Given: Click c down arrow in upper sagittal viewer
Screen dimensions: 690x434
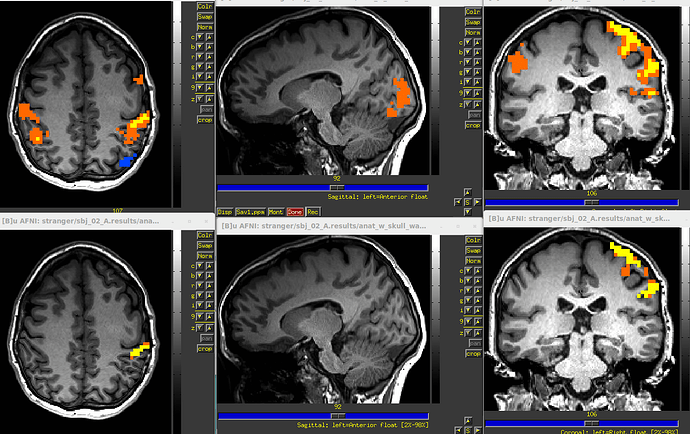Looking at the screenshot, I should [468, 42].
